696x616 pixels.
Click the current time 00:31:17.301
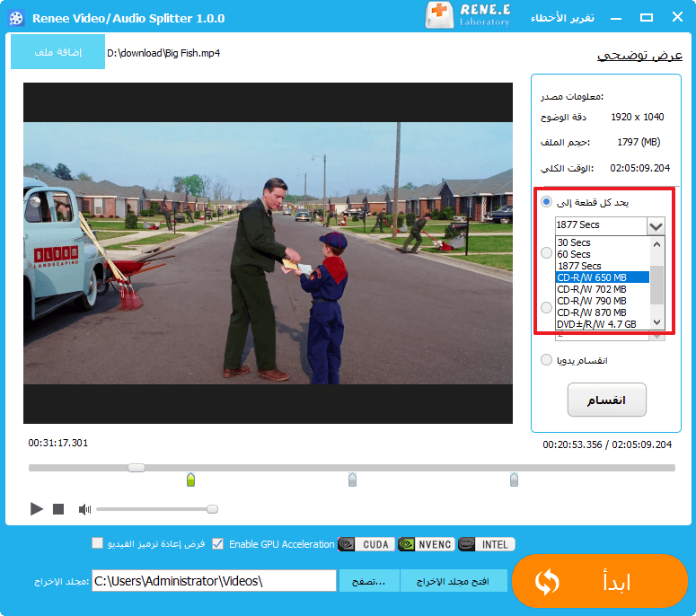click(x=58, y=443)
